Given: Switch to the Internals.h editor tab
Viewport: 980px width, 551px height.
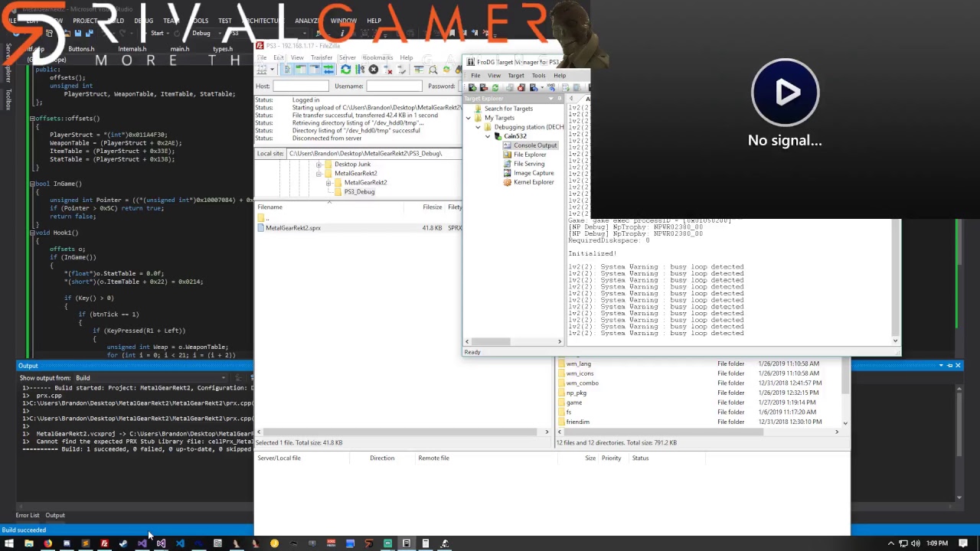Looking at the screenshot, I should tap(132, 49).
